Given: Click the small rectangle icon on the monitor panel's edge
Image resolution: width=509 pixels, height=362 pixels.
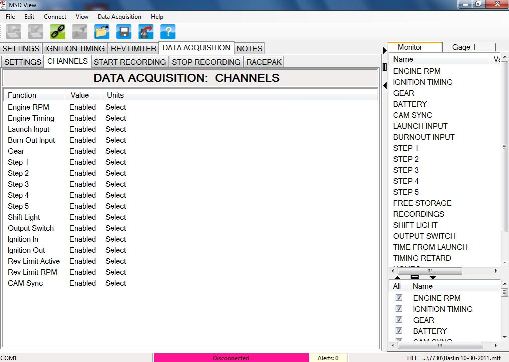Looking at the screenshot, I should (385, 67).
